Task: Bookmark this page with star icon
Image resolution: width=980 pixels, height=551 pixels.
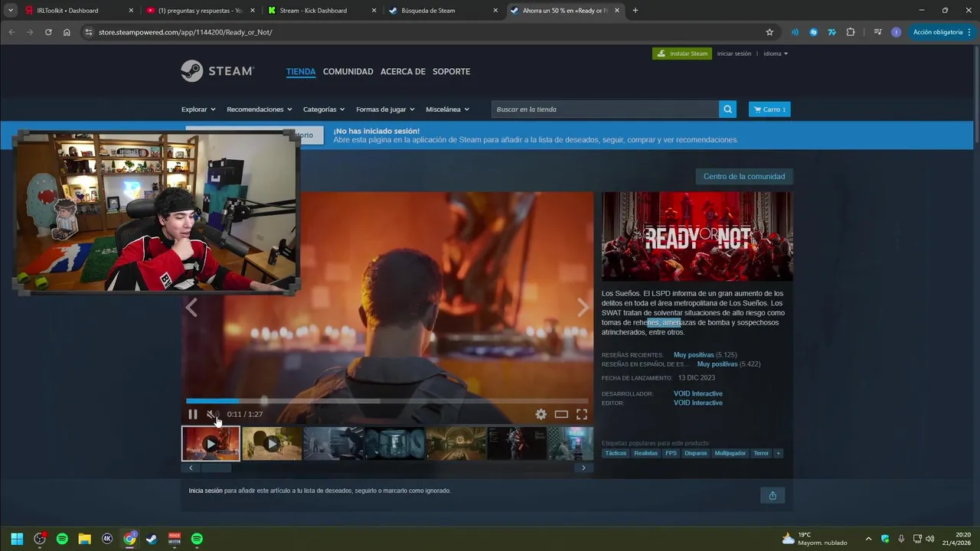Action: click(769, 32)
